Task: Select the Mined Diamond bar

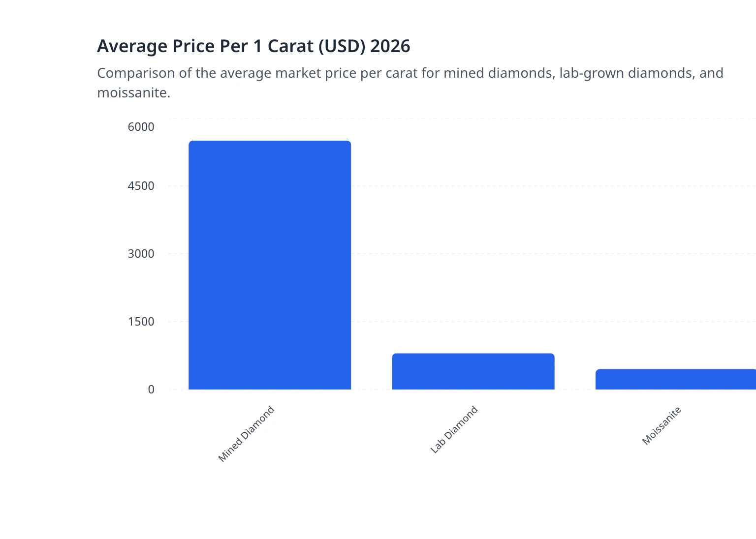Action: (270, 266)
